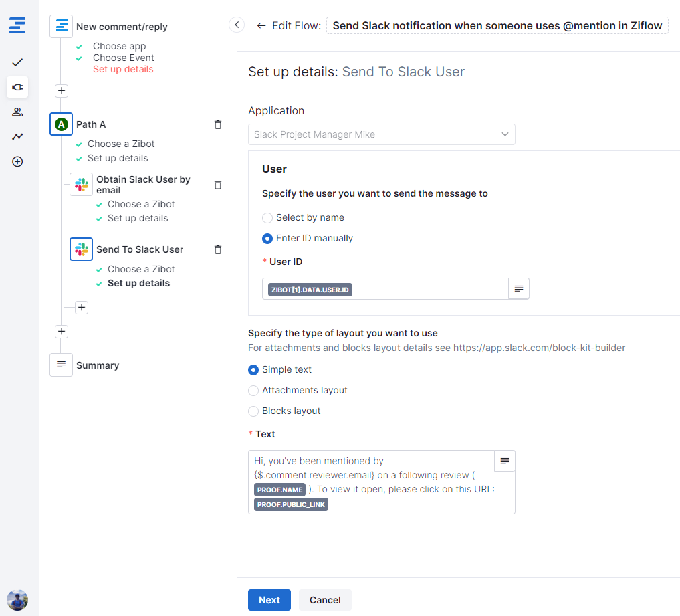This screenshot has height=616, width=680.
Task: Click the circled plus sidebar icon
Action: coord(17,161)
